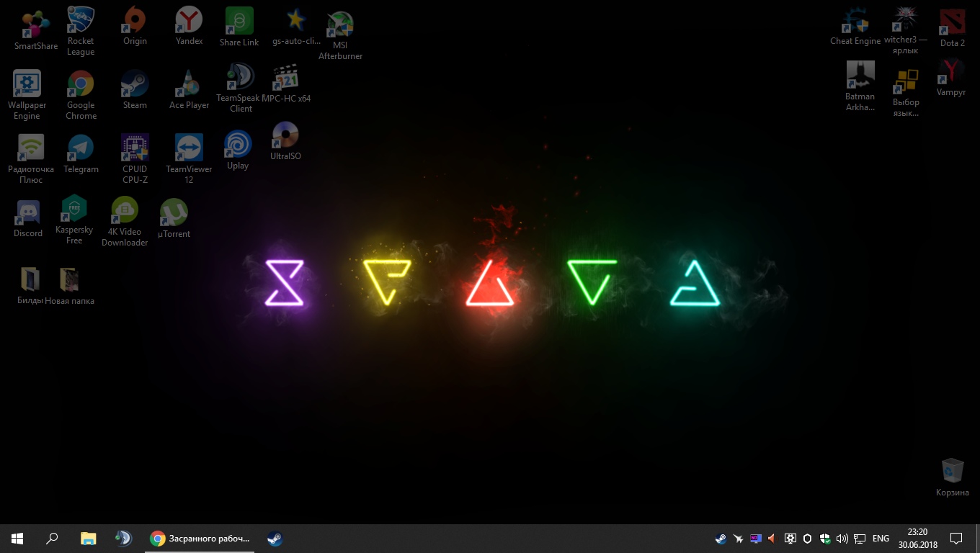Open the ENG input language selector
Image resolution: width=980 pixels, height=553 pixels.
coord(881,539)
